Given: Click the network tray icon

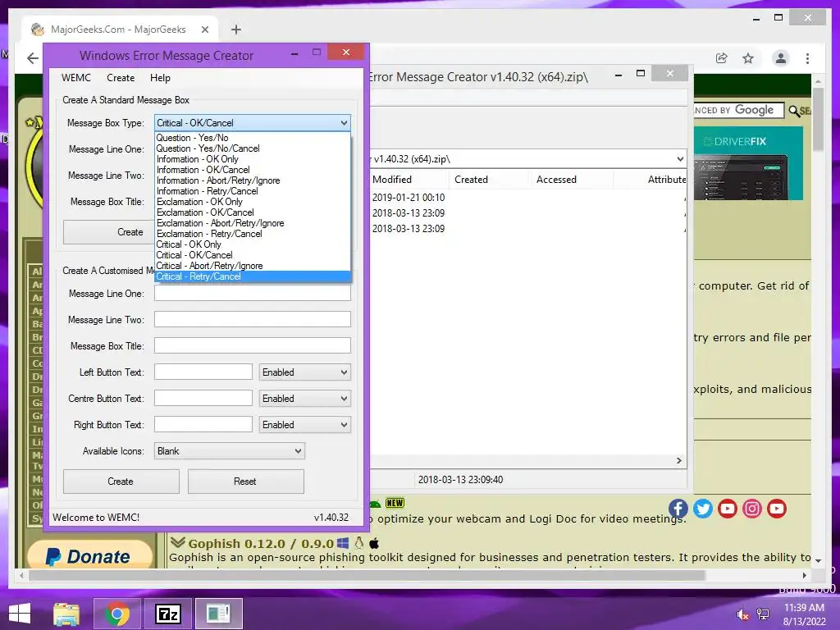Looking at the screenshot, I should point(763,614).
